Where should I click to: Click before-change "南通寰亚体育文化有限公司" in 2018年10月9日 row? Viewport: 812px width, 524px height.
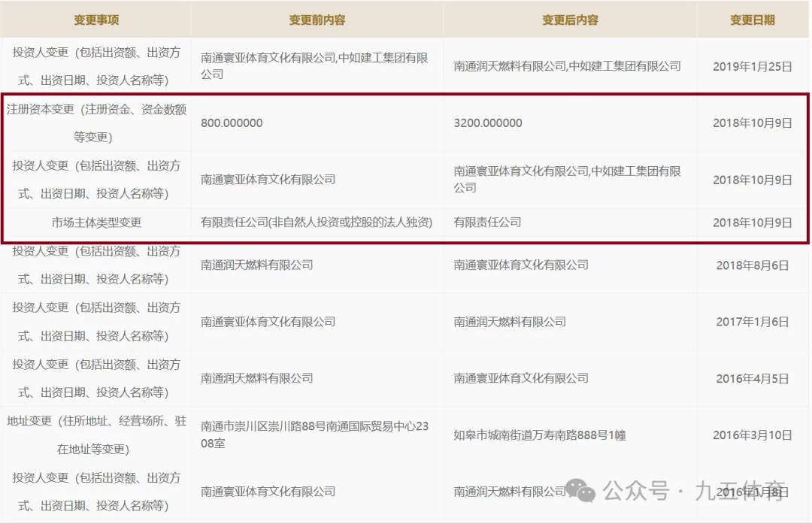tap(268, 179)
